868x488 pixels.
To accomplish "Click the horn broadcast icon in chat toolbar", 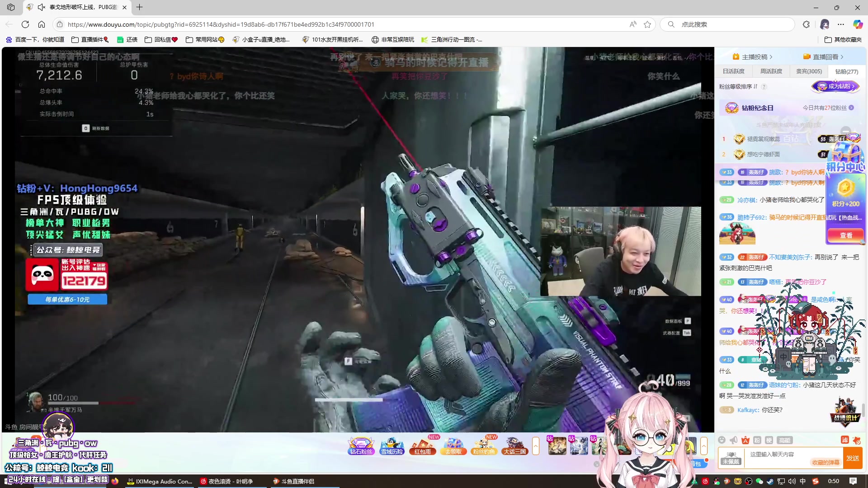I will (734, 440).
